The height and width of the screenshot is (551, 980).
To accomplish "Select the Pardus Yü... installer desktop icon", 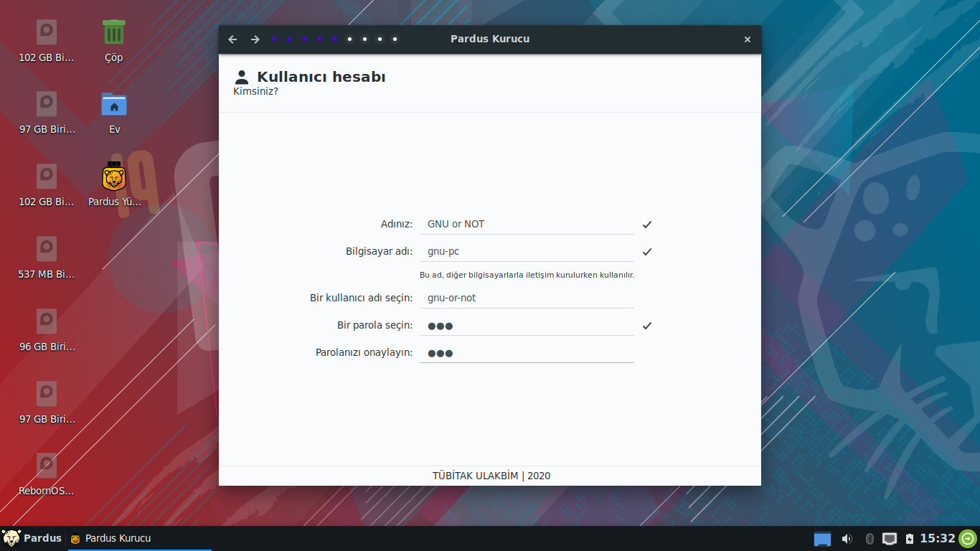I will pos(114,185).
